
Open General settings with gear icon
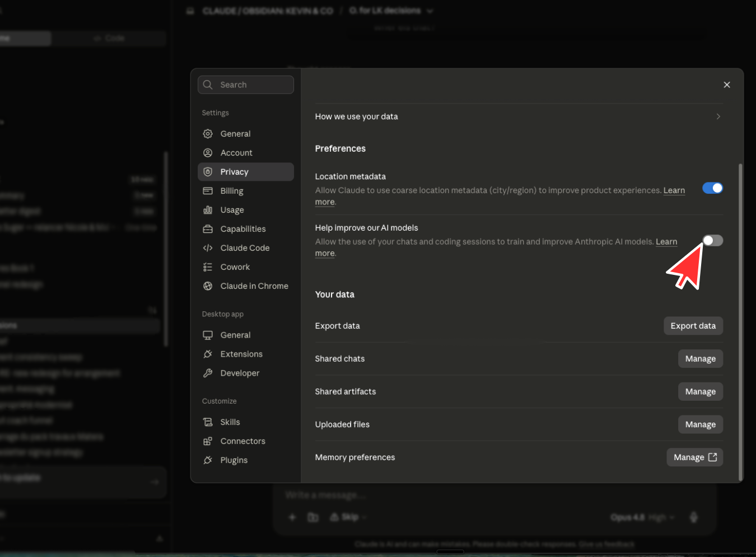coord(245,134)
